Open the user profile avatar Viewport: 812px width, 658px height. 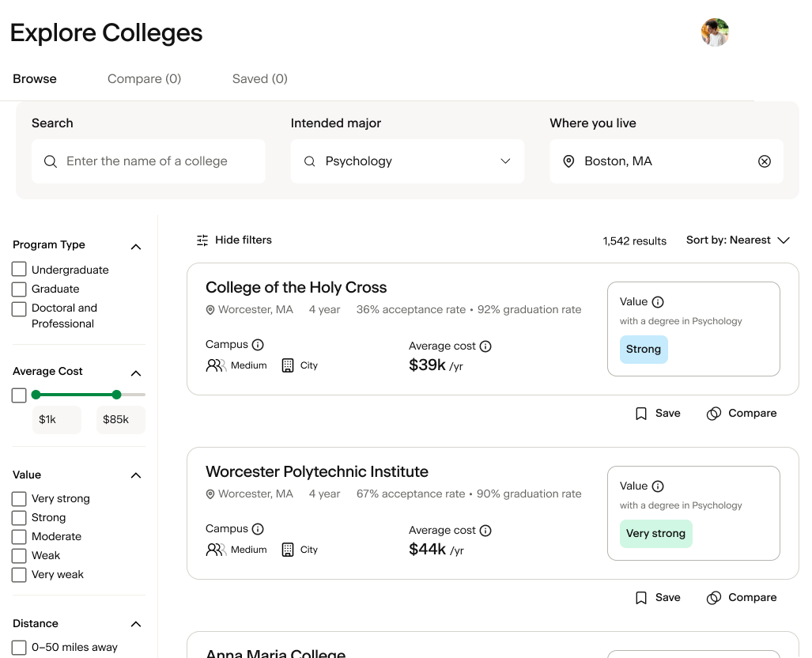coord(716,32)
